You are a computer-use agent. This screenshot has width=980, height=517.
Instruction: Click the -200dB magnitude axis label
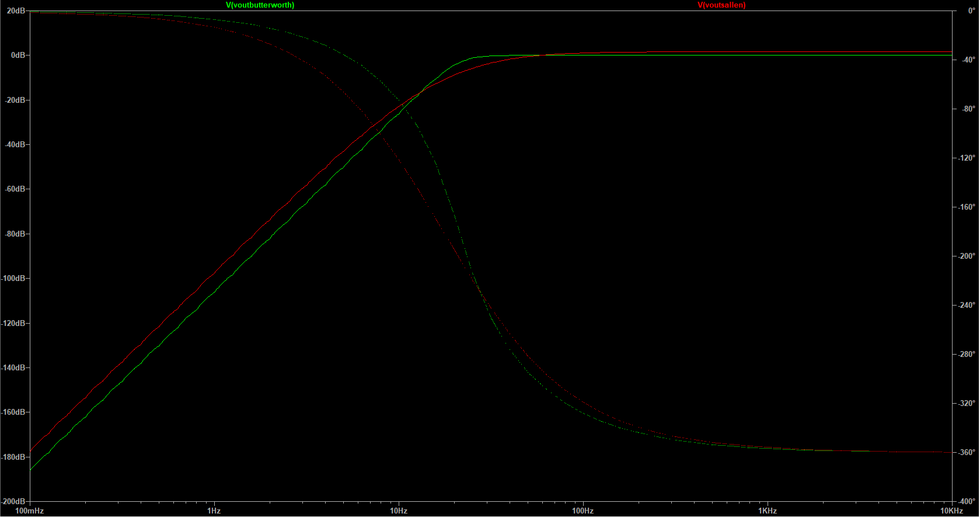coord(13,501)
